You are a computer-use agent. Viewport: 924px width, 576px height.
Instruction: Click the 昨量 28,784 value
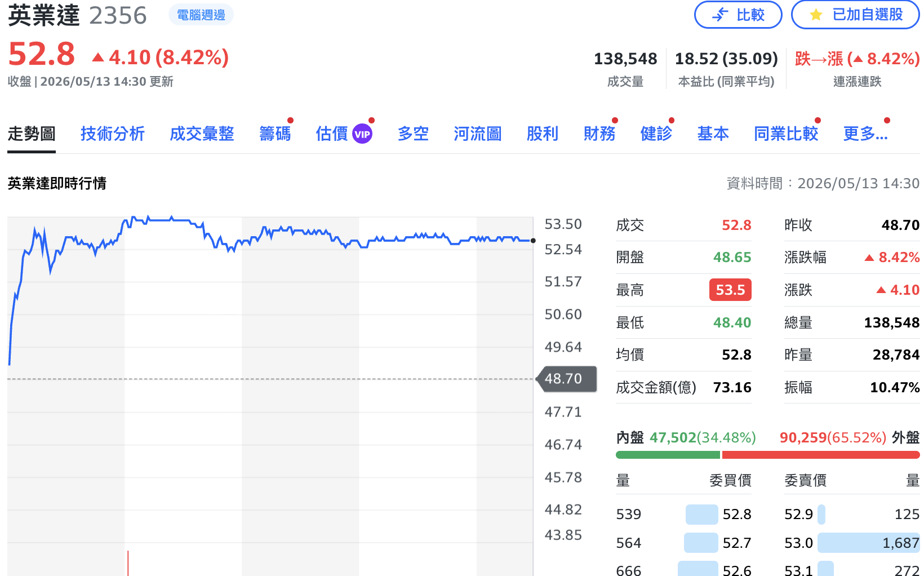[x=896, y=355]
